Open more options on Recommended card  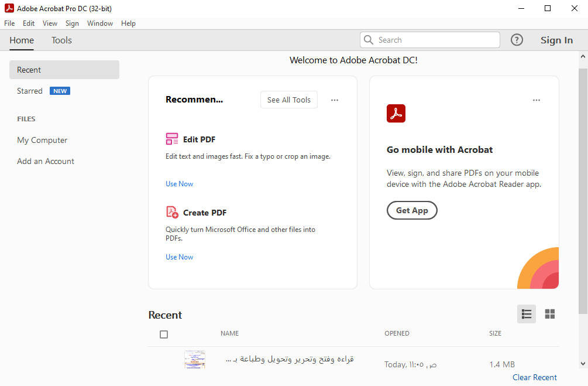coord(335,100)
